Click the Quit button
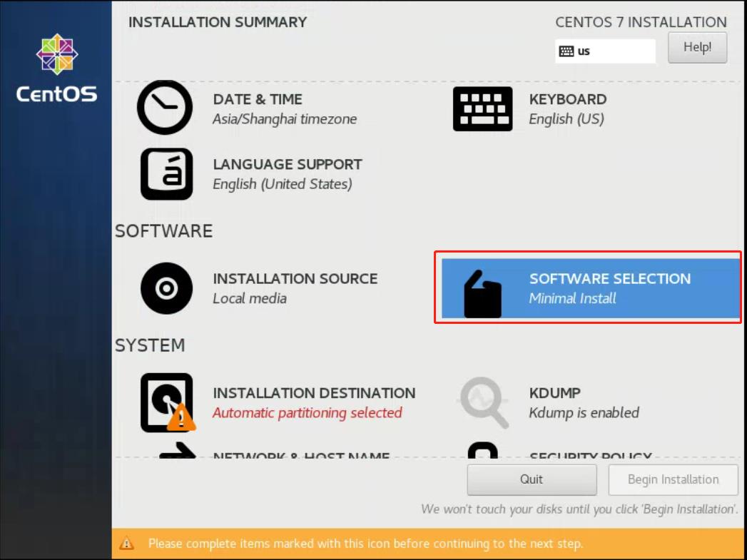Image resolution: width=747 pixels, height=560 pixels. [532, 479]
